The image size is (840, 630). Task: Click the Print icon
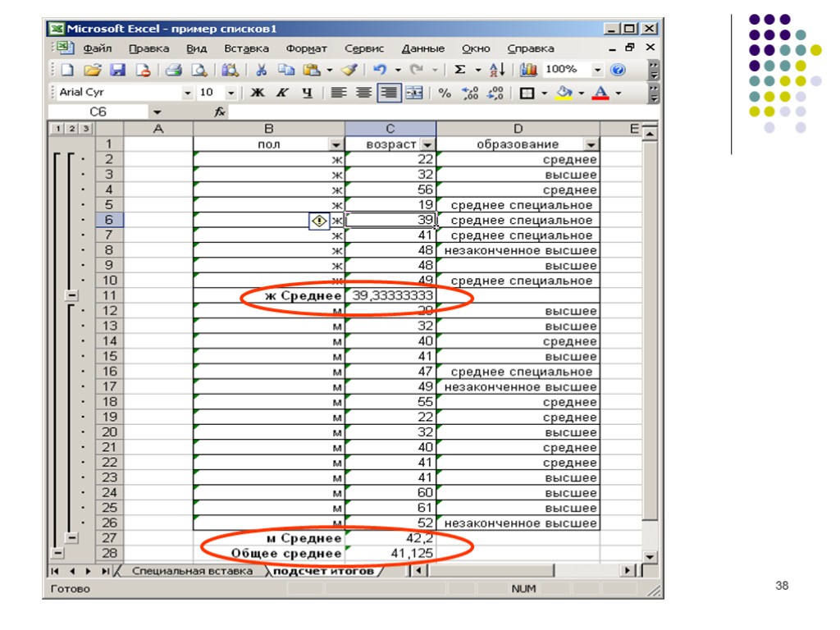click(x=173, y=70)
